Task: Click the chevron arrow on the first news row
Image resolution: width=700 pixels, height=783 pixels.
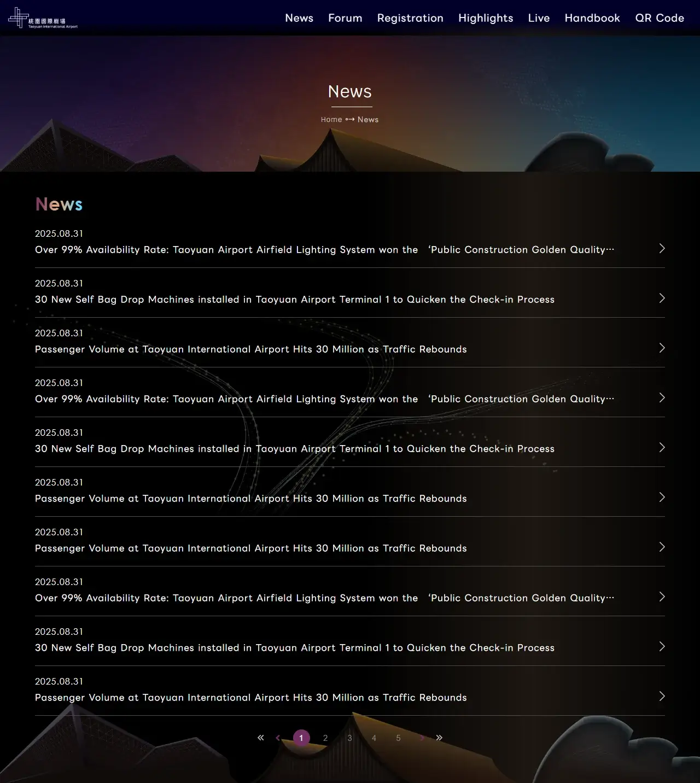Action: 662,248
